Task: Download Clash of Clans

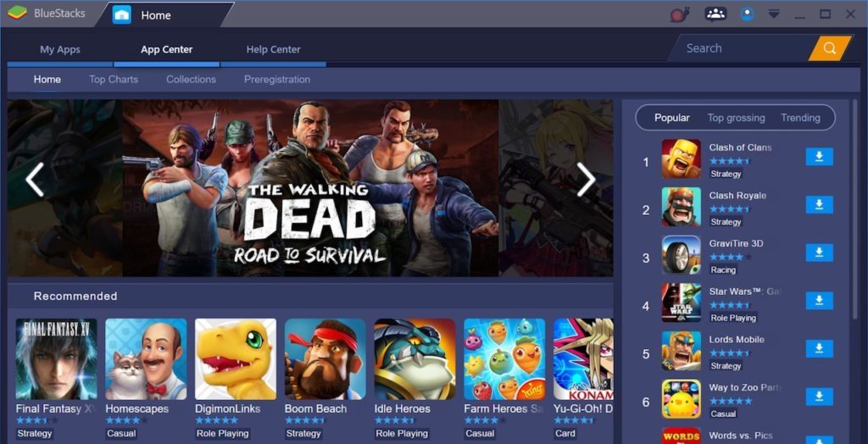Action: 820,157
